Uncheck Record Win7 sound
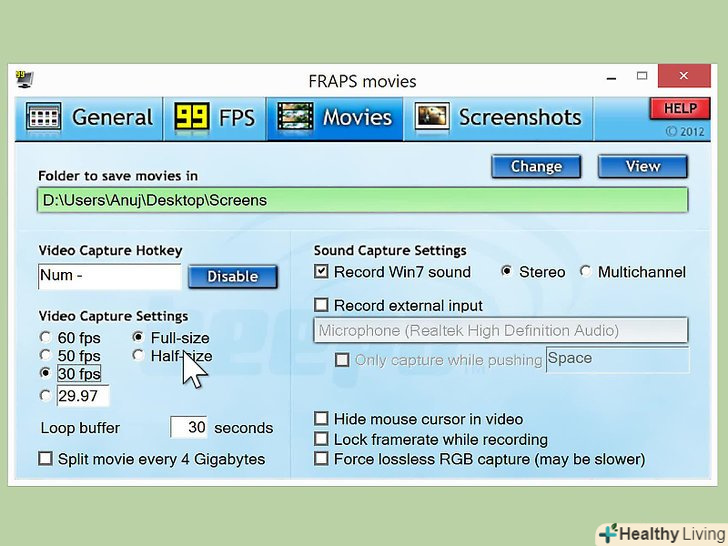728x546 pixels. tap(321, 272)
